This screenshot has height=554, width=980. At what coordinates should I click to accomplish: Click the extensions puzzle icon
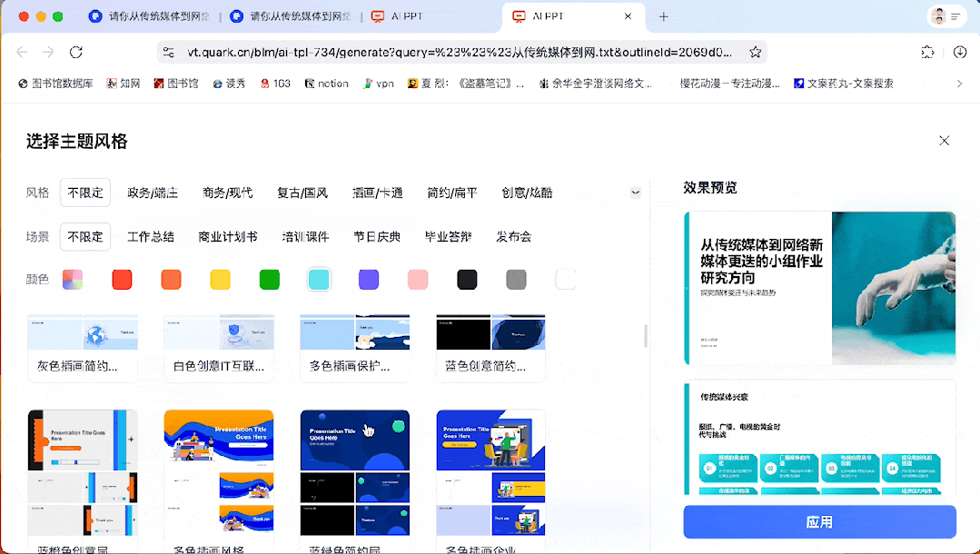(927, 53)
